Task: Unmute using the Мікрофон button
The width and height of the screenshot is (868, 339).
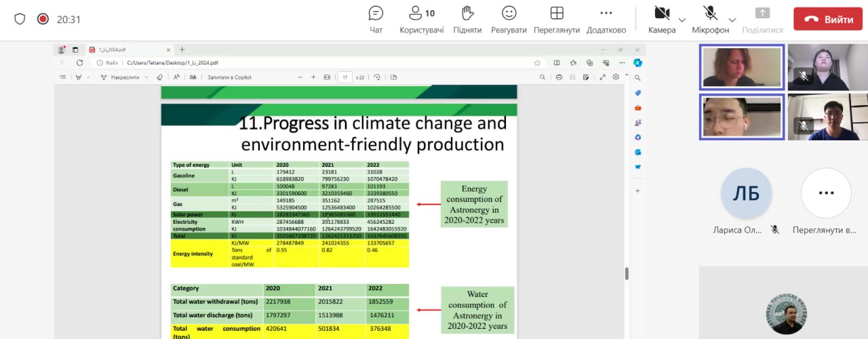Action: [x=710, y=20]
